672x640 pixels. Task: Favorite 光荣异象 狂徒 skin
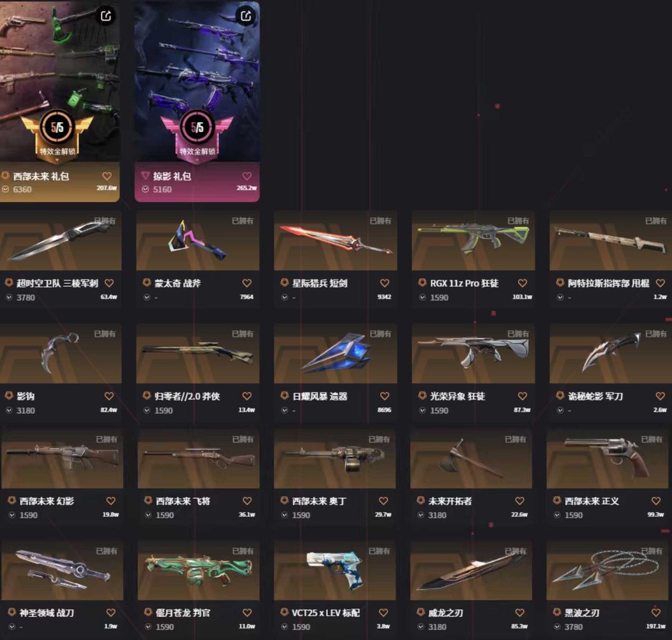(523, 396)
